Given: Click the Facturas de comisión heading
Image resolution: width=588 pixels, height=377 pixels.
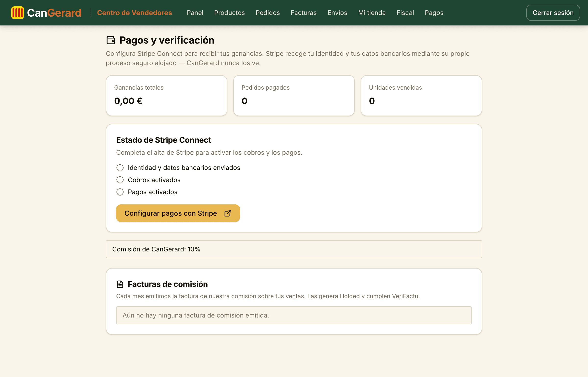Looking at the screenshot, I should [168, 284].
